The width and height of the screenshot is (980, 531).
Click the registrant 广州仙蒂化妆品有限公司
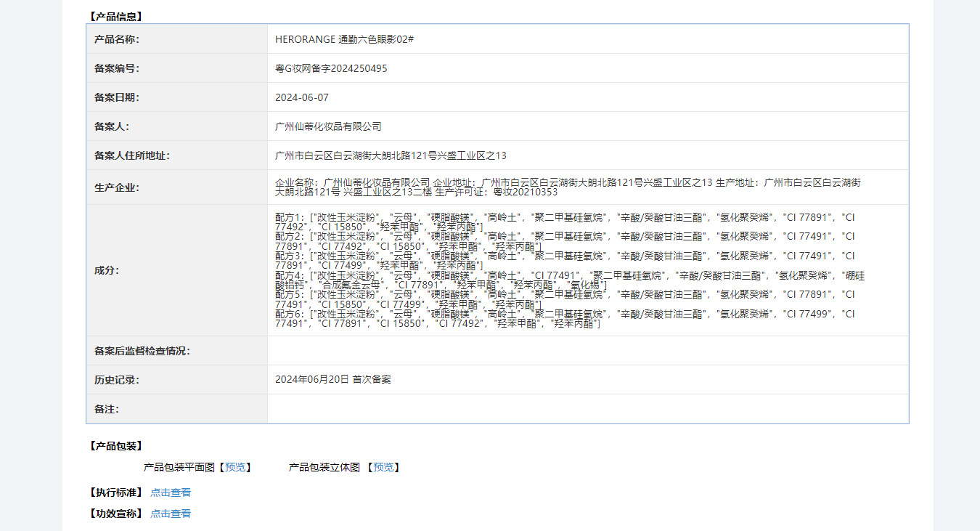[x=328, y=126]
